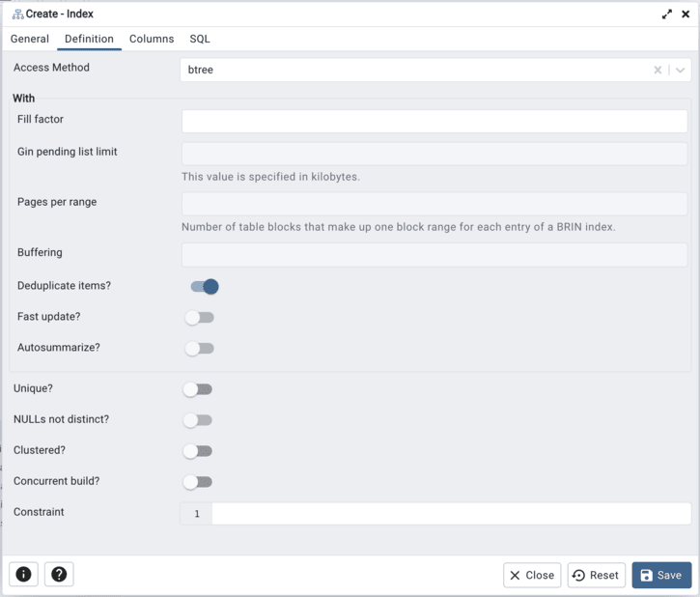Image resolution: width=700 pixels, height=597 pixels.
Task: Open the Columns tab
Action: (152, 40)
